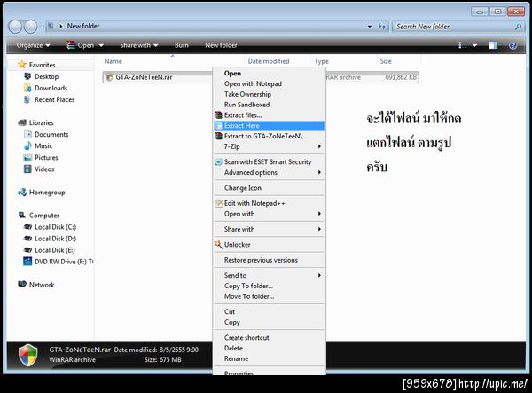Click the Help question mark icon
The height and width of the screenshot is (393, 532).
(513, 45)
